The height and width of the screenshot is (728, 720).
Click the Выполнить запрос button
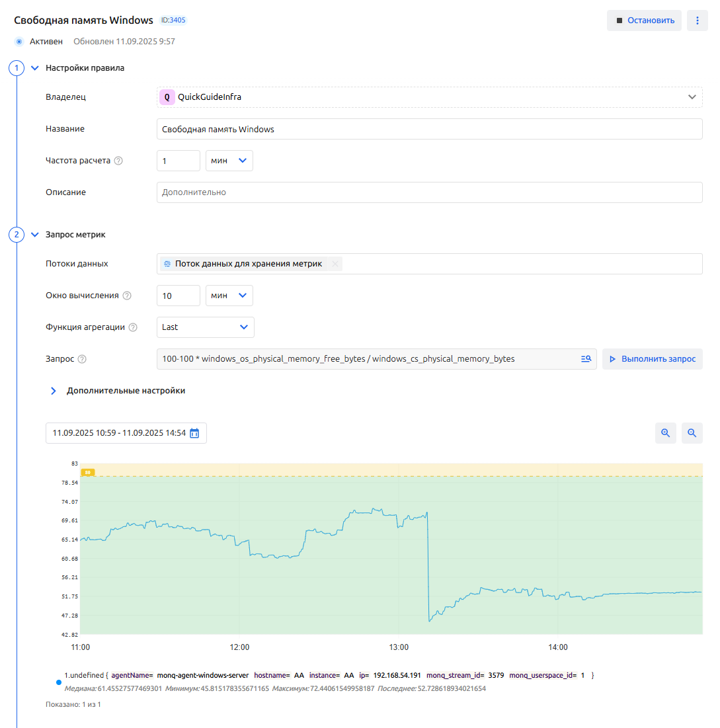[x=652, y=359]
